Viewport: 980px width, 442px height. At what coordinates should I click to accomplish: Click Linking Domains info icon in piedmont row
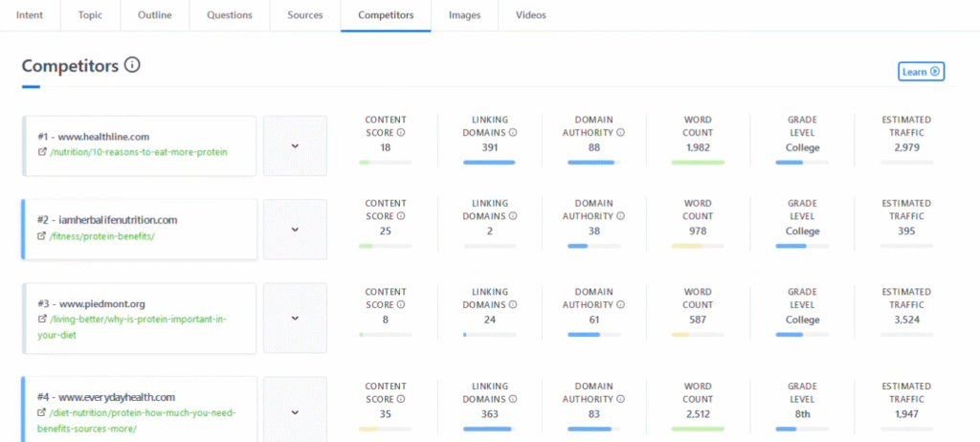click(513, 305)
